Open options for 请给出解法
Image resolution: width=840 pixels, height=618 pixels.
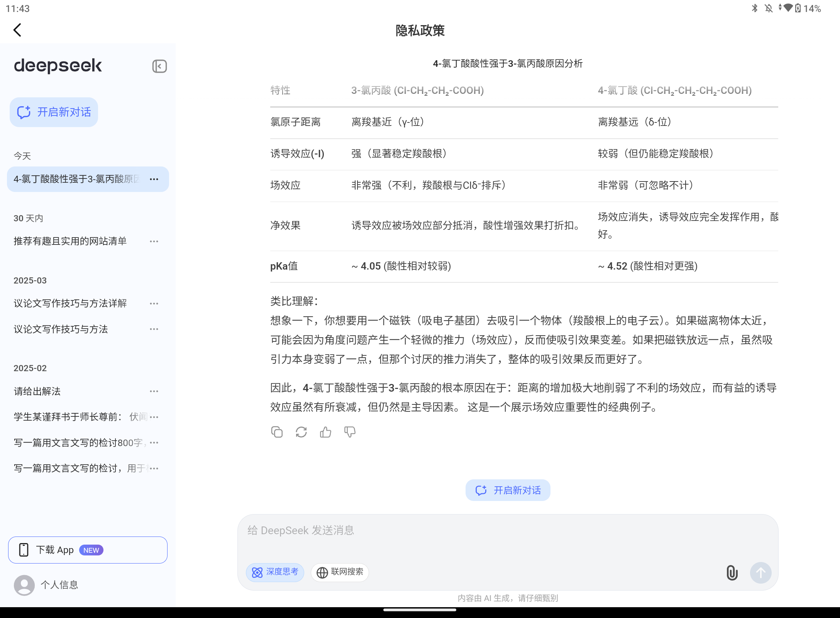154,391
